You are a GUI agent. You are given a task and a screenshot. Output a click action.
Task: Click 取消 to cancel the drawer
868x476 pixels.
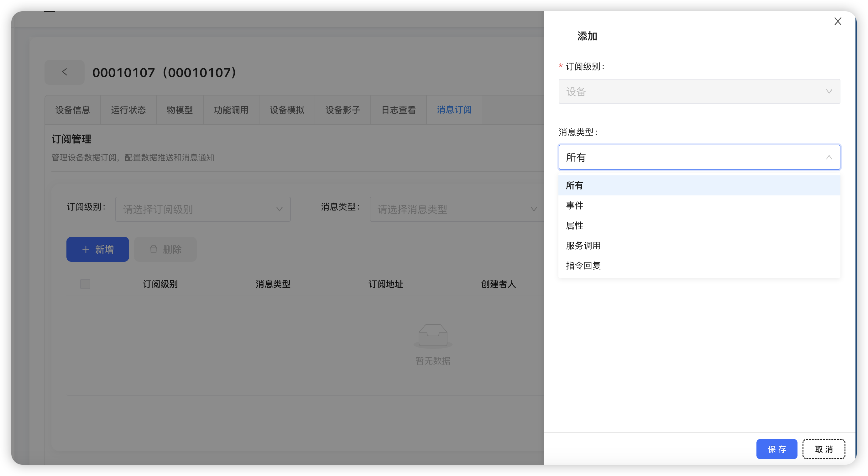pyautogui.click(x=824, y=449)
